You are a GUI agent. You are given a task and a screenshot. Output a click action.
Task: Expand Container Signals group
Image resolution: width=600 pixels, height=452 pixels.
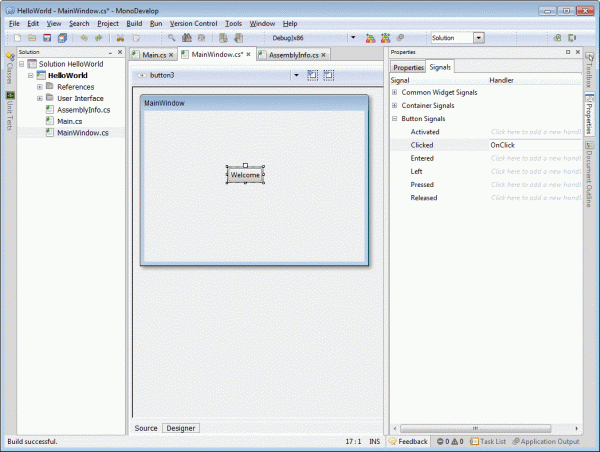coord(395,105)
